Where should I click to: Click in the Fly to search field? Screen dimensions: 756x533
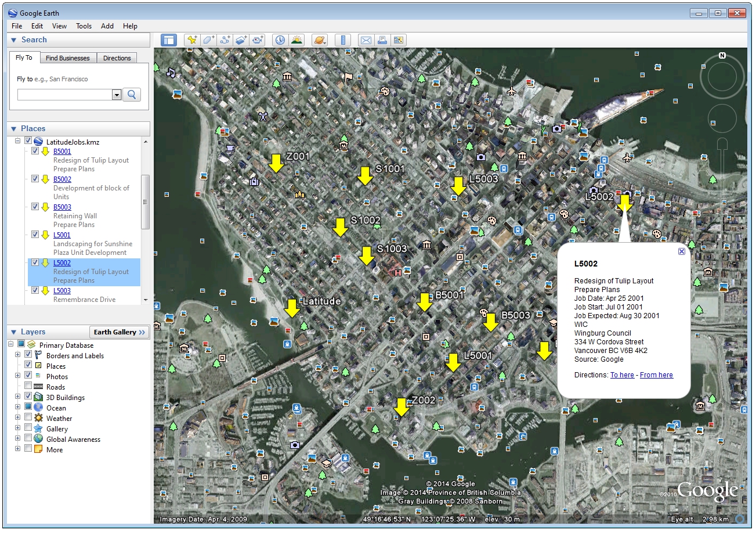64,95
